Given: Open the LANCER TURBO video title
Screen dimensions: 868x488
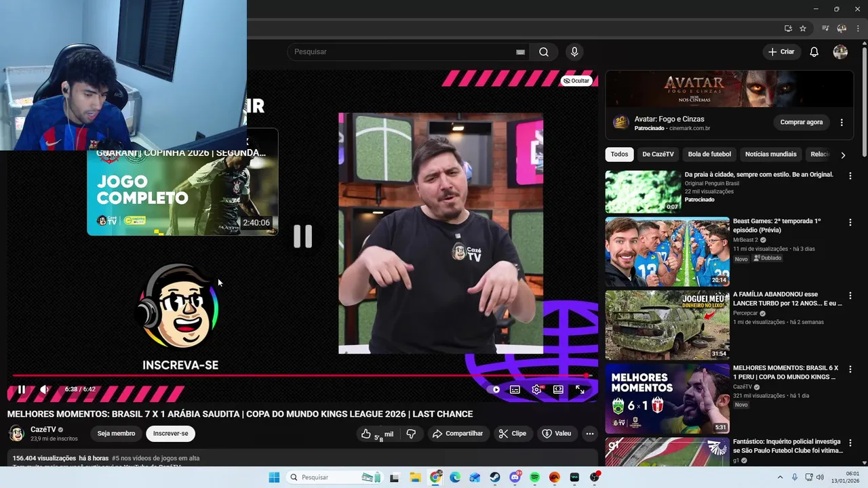Looking at the screenshot, I should click(x=787, y=299).
